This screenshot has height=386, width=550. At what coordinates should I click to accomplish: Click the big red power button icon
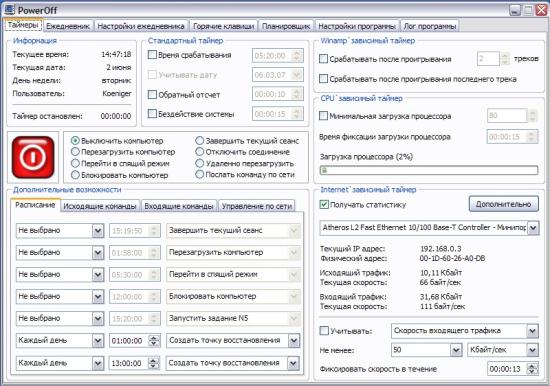[x=33, y=158]
